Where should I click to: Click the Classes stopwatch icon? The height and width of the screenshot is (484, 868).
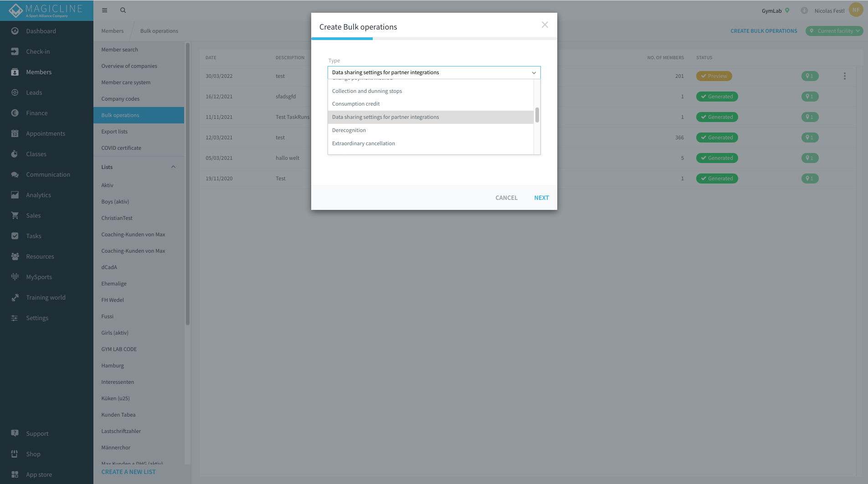click(15, 154)
